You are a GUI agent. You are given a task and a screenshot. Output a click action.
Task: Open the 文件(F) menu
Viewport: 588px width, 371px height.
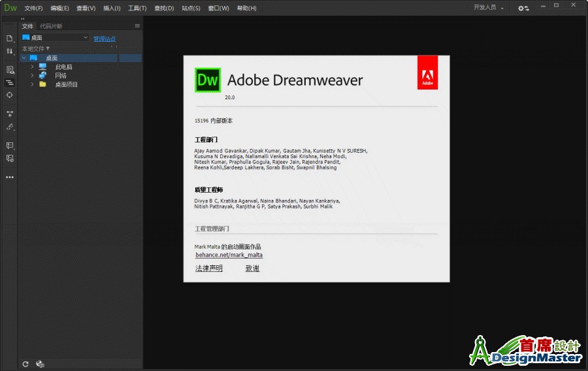[34, 8]
